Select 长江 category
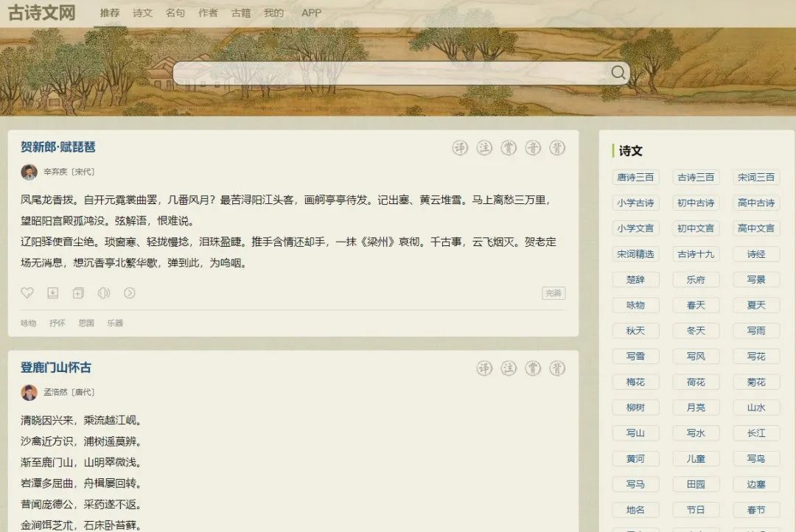796x532 pixels. point(756,433)
